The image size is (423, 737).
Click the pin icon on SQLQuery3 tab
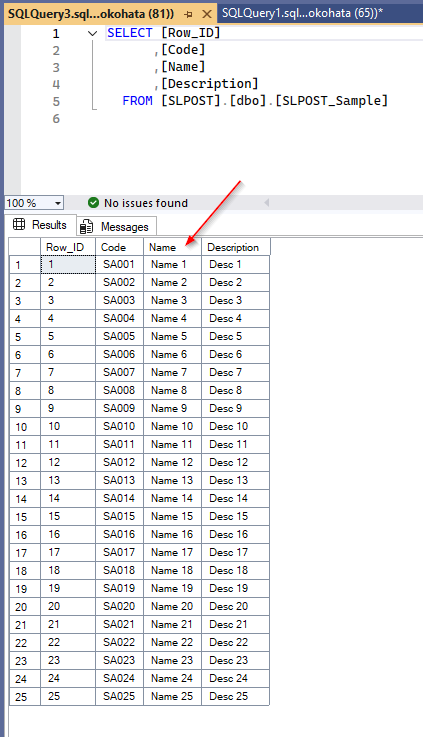(188, 14)
